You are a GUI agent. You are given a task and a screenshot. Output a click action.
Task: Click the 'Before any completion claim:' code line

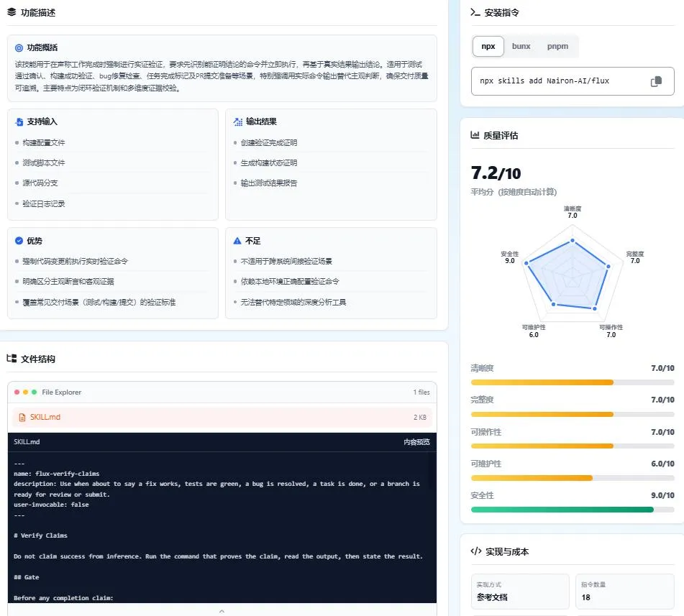[63, 598]
